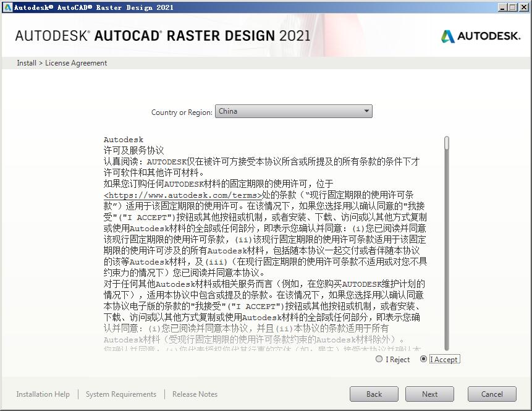Click the Cancel button
The image size is (532, 411).
[x=492, y=394]
